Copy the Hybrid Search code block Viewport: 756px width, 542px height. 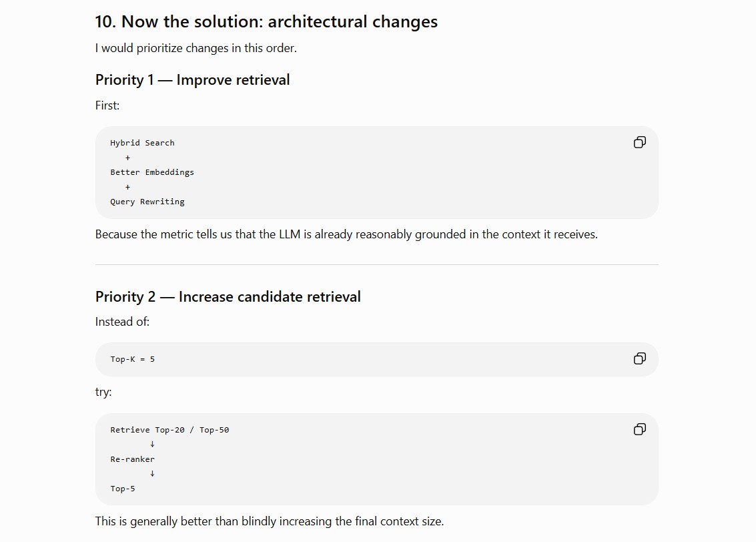[x=639, y=142]
